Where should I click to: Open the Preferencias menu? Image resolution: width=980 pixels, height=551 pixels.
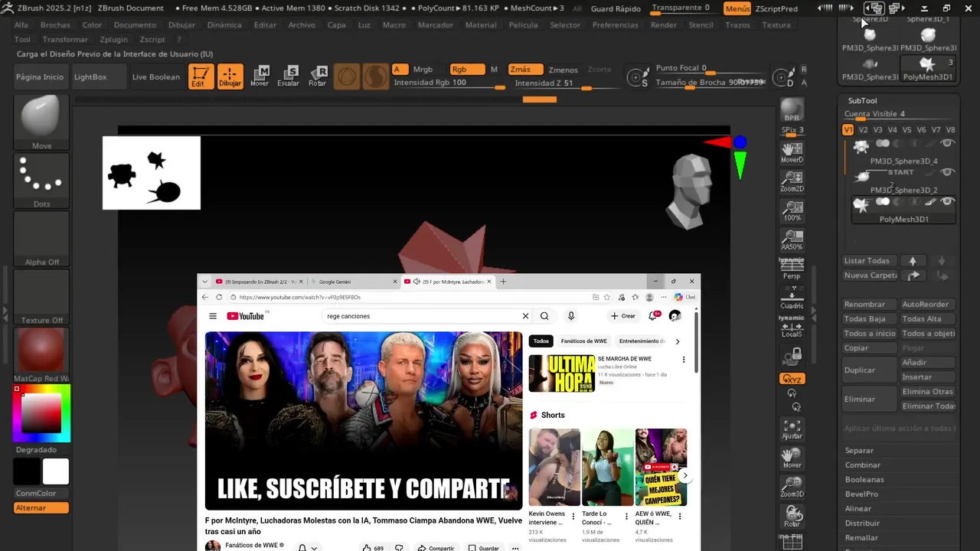(615, 25)
